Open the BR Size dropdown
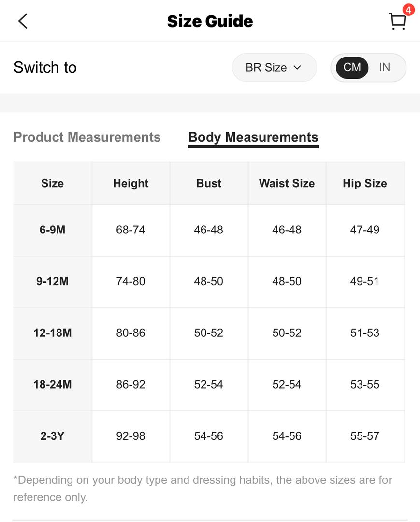The image size is (420, 522). point(274,68)
